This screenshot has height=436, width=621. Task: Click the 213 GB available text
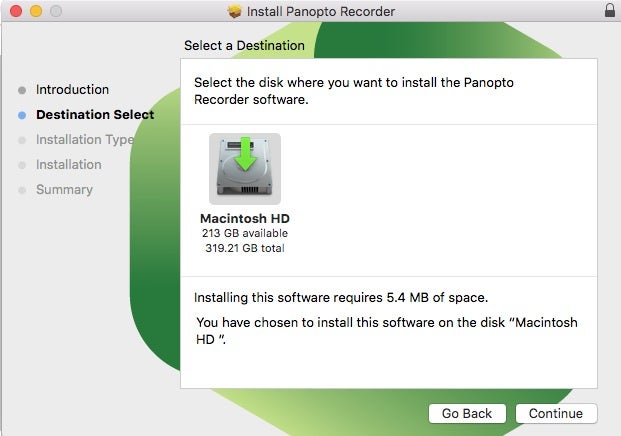[x=245, y=233]
